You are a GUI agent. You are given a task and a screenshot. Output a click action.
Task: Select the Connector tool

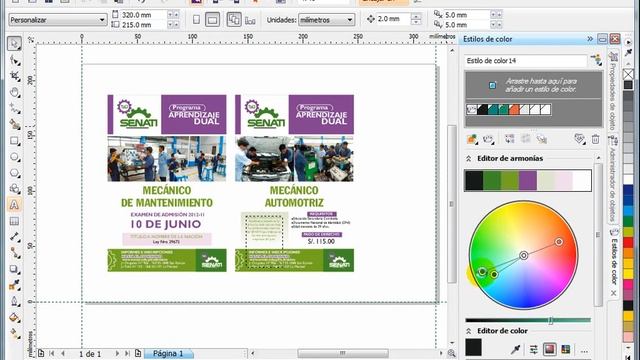point(14,253)
